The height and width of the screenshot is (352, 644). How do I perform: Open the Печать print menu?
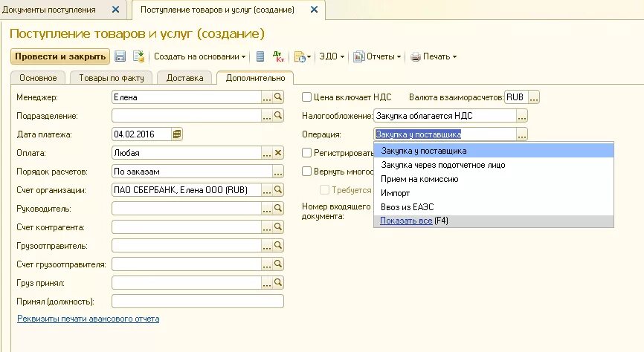coord(434,56)
